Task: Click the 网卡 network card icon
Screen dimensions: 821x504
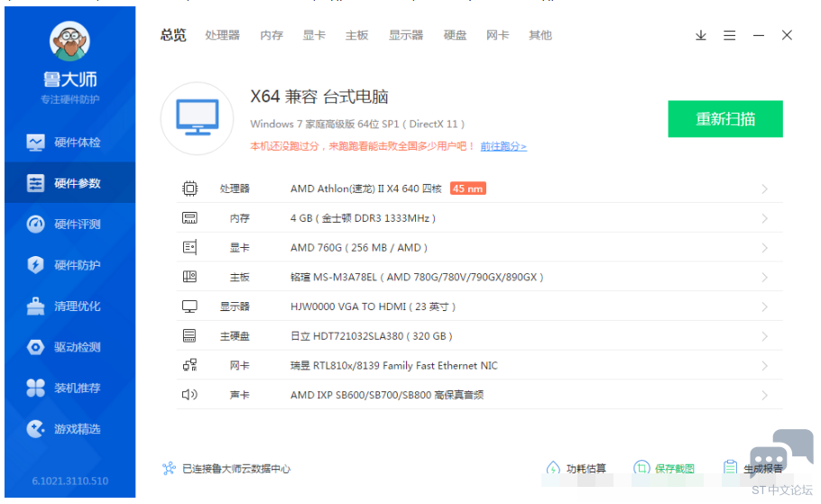Action: (189, 365)
